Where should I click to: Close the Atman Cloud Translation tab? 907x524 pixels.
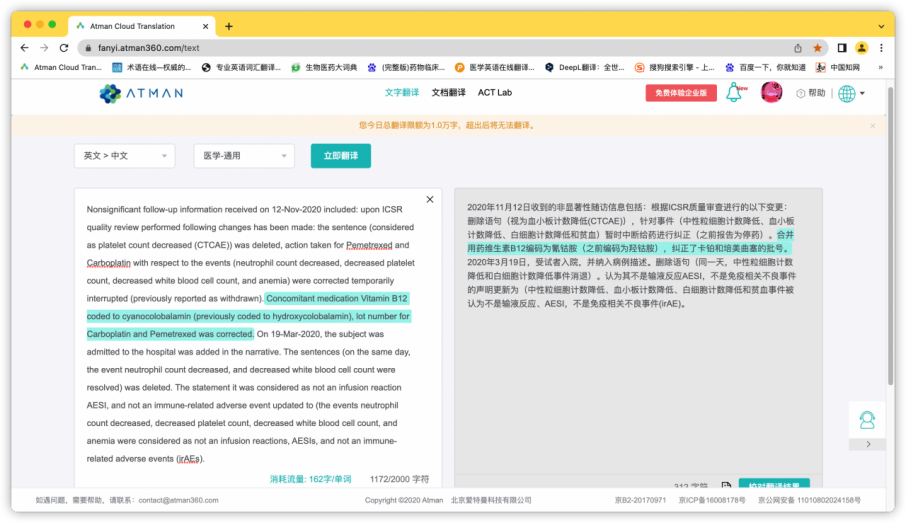205,26
